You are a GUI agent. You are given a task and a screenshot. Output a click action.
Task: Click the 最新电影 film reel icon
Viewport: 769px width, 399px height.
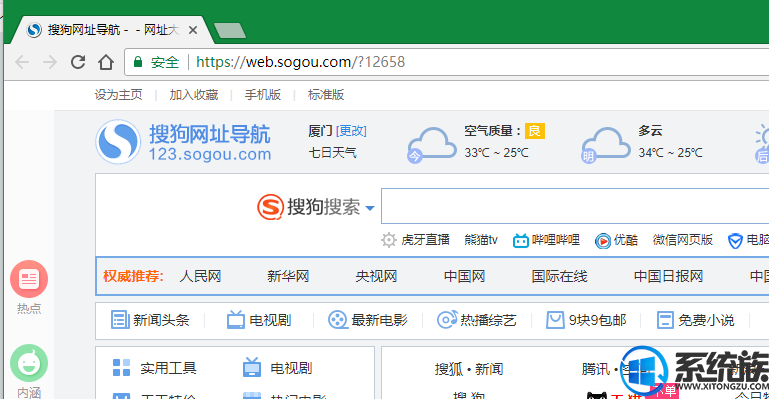pyautogui.click(x=337, y=320)
